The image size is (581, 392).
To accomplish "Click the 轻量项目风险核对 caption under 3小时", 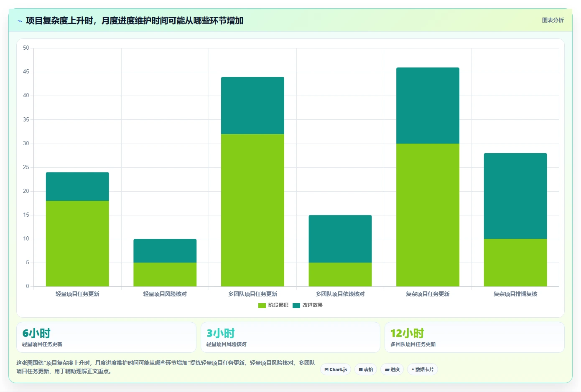I will point(227,344).
